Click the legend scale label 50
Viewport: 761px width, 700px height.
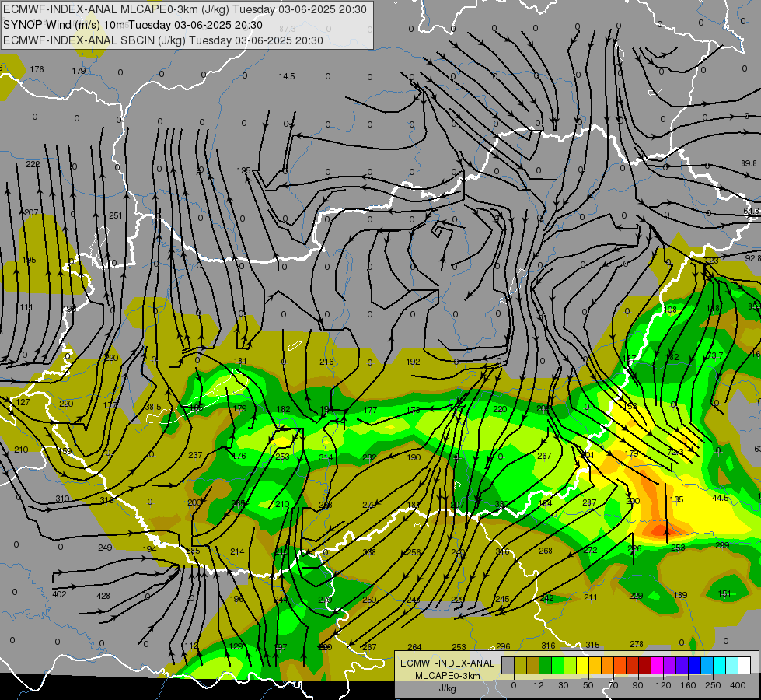pos(588,685)
